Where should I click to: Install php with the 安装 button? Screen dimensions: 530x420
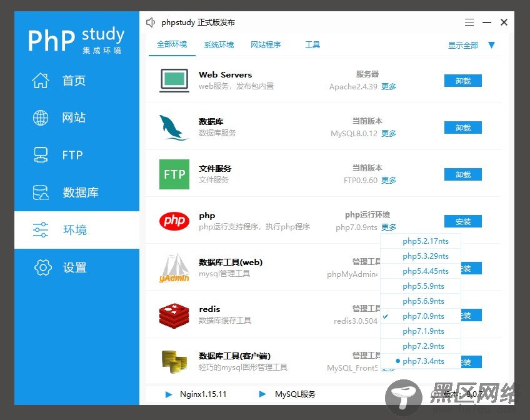coord(462,222)
